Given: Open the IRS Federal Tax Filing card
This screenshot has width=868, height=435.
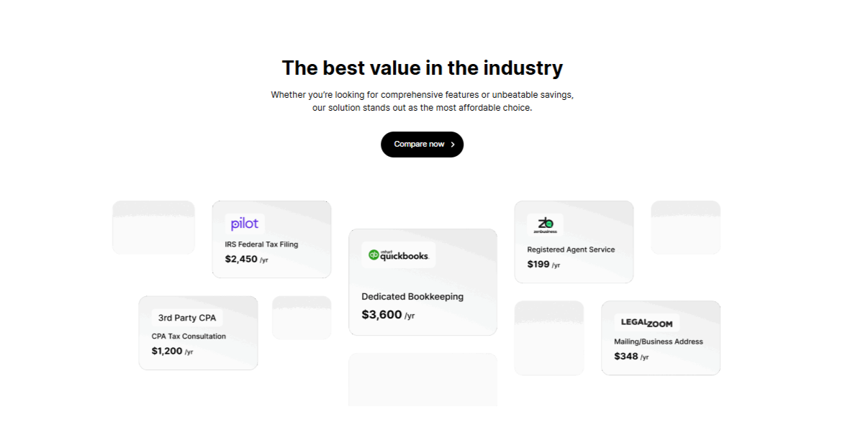Looking at the screenshot, I should tap(271, 239).
